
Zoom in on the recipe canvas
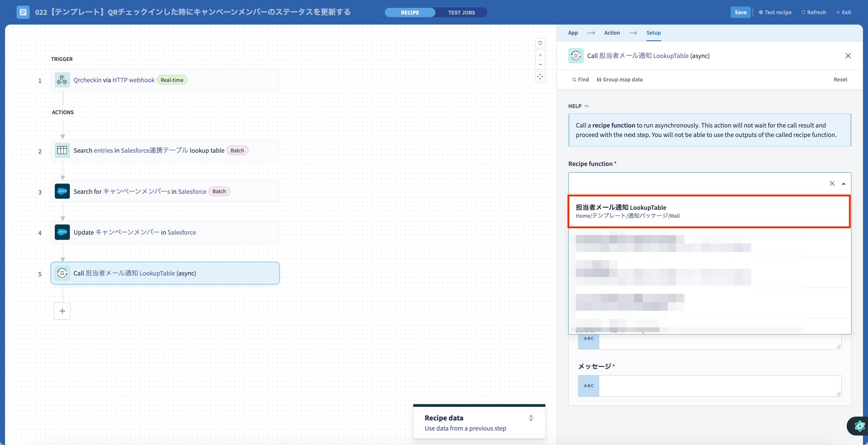point(540,55)
